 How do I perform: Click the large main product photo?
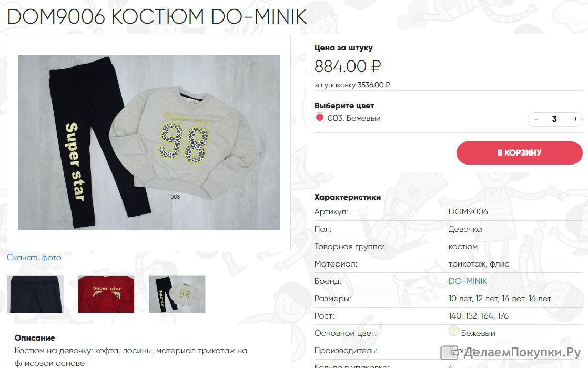149,142
